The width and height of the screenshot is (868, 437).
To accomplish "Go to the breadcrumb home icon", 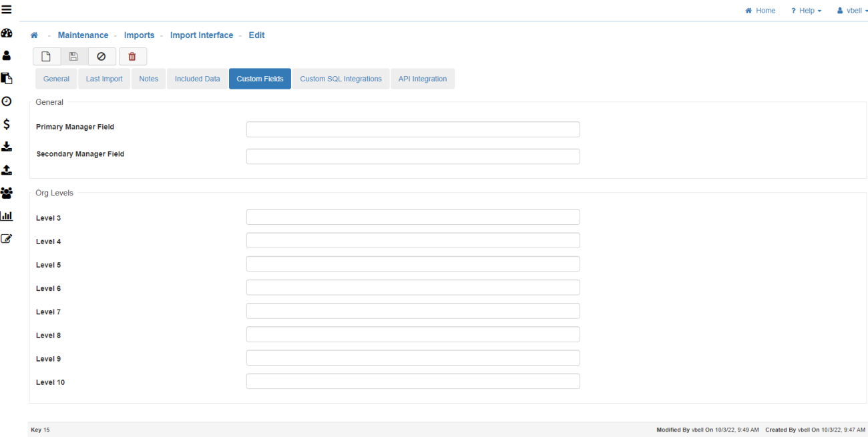I will pyautogui.click(x=34, y=35).
